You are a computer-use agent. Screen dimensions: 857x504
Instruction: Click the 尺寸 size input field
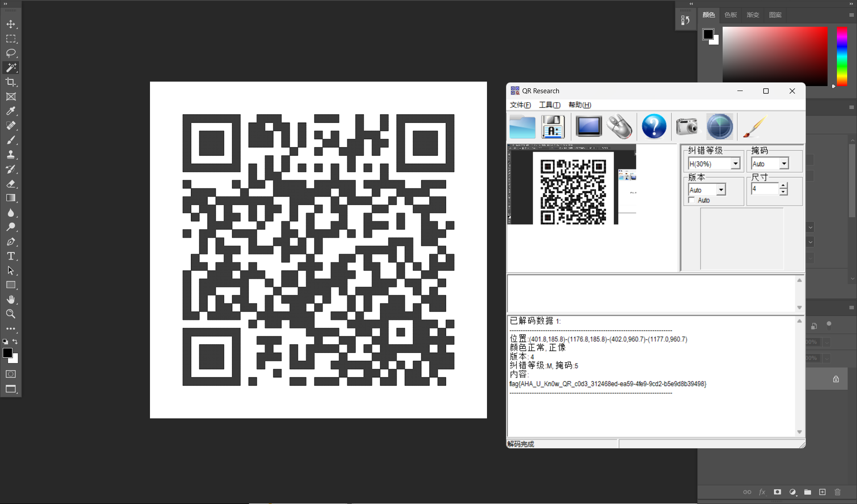point(765,189)
